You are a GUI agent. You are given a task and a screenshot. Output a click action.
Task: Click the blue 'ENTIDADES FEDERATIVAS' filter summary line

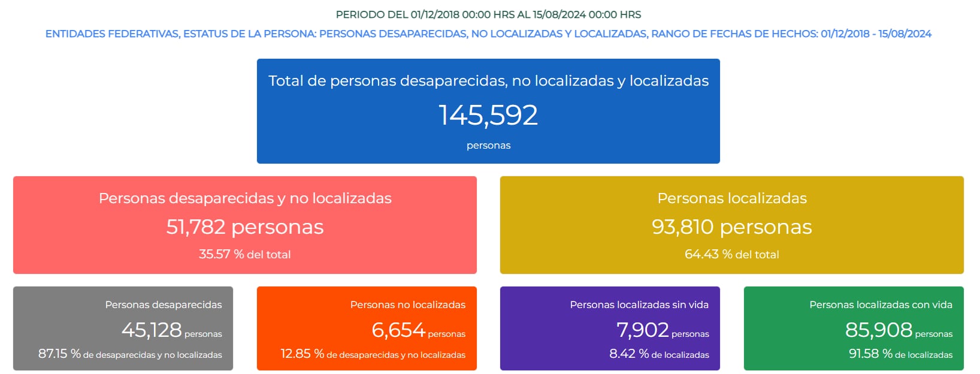click(488, 34)
